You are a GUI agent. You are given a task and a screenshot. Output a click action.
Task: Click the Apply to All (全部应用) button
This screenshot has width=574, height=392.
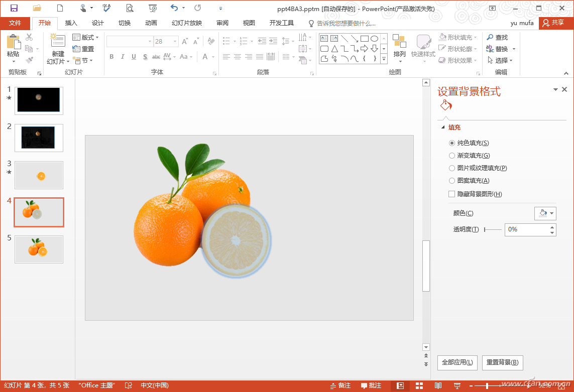pyautogui.click(x=457, y=362)
